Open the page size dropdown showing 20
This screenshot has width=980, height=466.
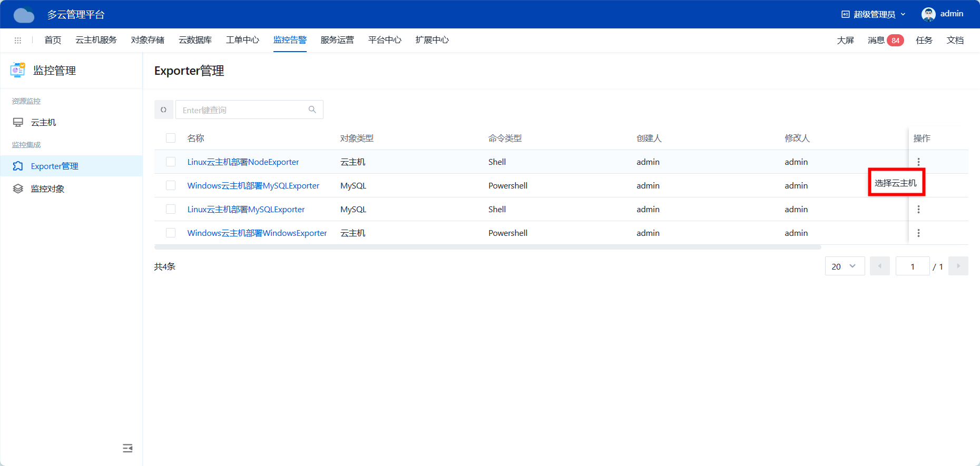point(845,266)
